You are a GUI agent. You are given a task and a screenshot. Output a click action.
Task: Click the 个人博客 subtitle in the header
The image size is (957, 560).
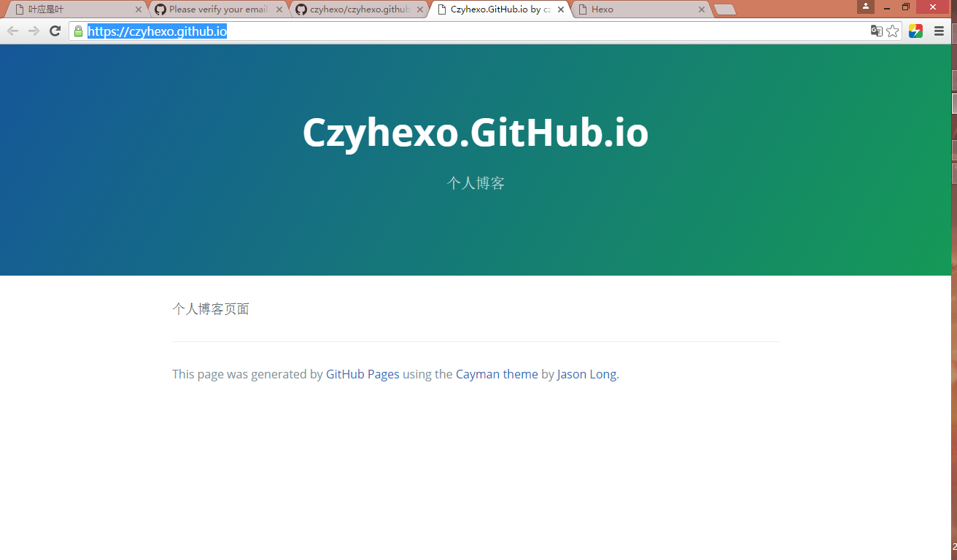coord(476,183)
